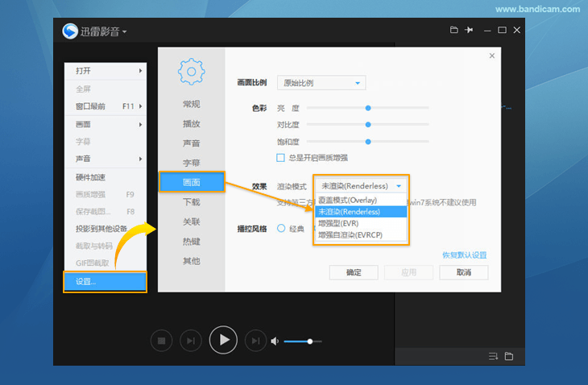Skip to next track button
The image size is (588, 385).
[x=255, y=341]
